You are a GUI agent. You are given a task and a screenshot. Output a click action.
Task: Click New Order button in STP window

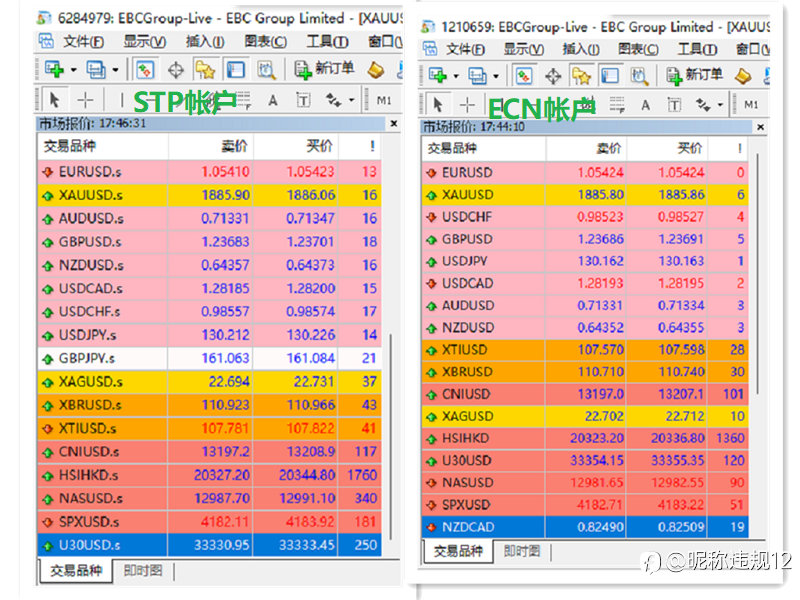tap(324, 69)
